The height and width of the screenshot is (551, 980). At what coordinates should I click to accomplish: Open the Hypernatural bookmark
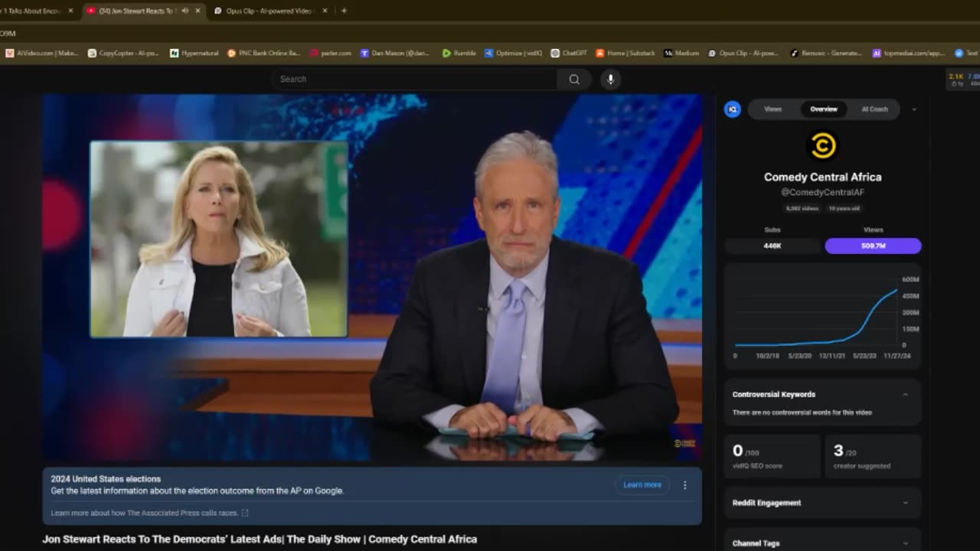pos(194,54)
